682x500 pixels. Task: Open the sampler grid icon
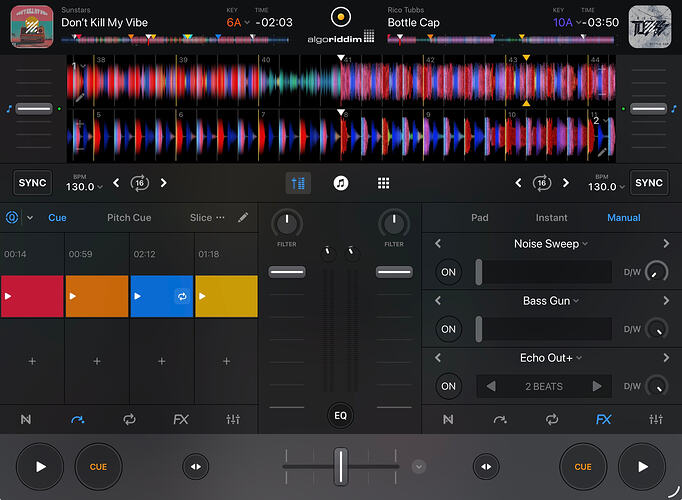(383, 183)
